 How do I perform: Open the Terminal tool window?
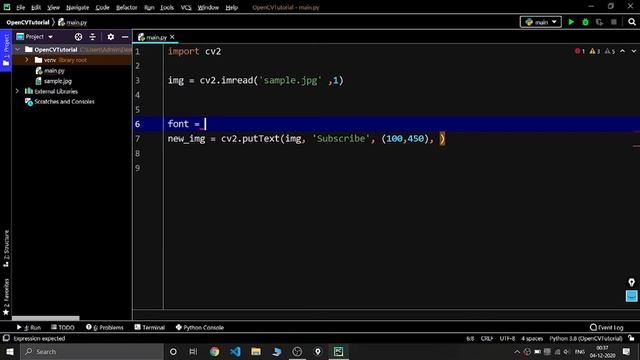(x=150, y=327)
